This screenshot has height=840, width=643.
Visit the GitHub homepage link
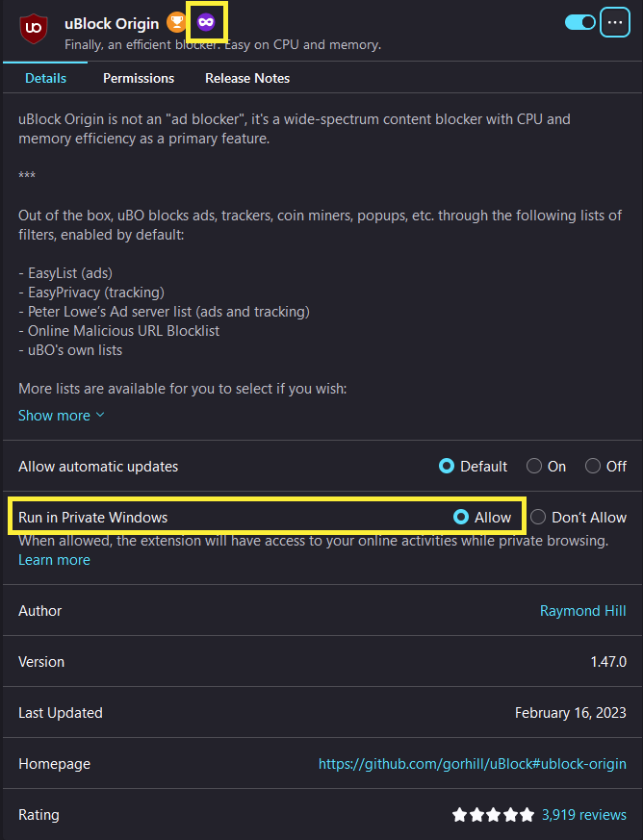click(472, 763)
